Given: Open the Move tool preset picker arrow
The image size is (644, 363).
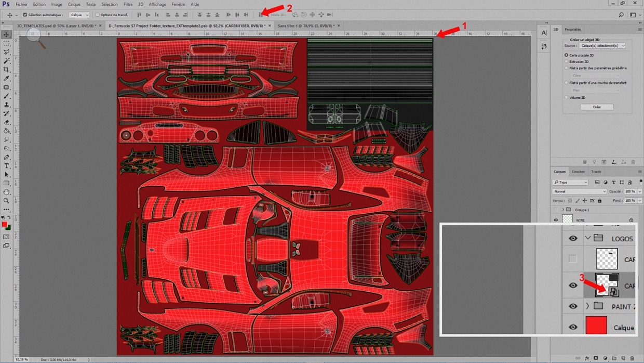Looking at the screenshot, I should click(x=16, y=15).
